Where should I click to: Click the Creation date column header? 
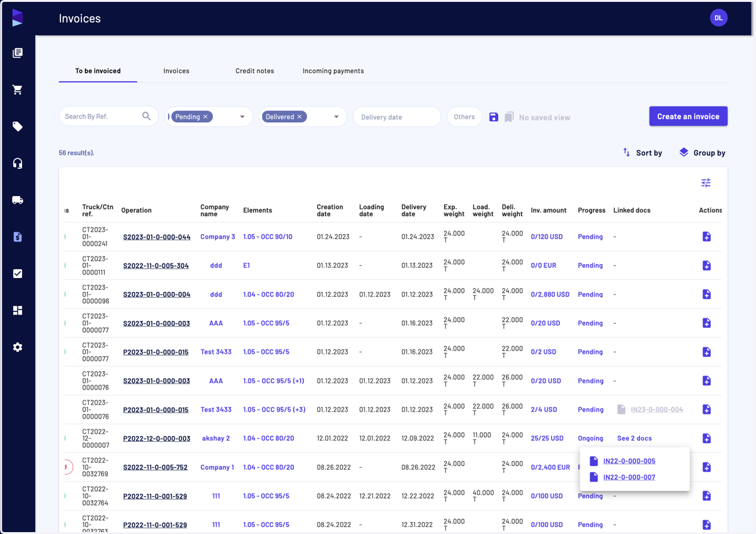(x=330, y=211)
